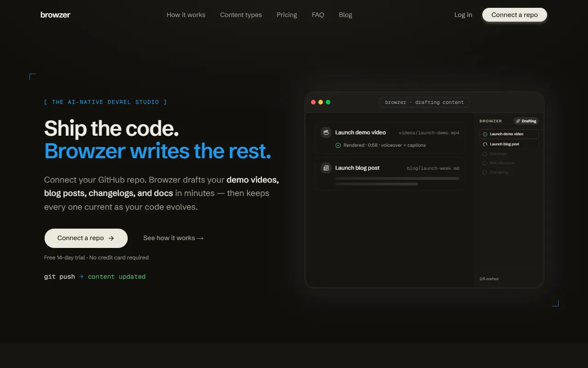
Task: Click the empty circle beside Quickstart
Action: point(485,154)
